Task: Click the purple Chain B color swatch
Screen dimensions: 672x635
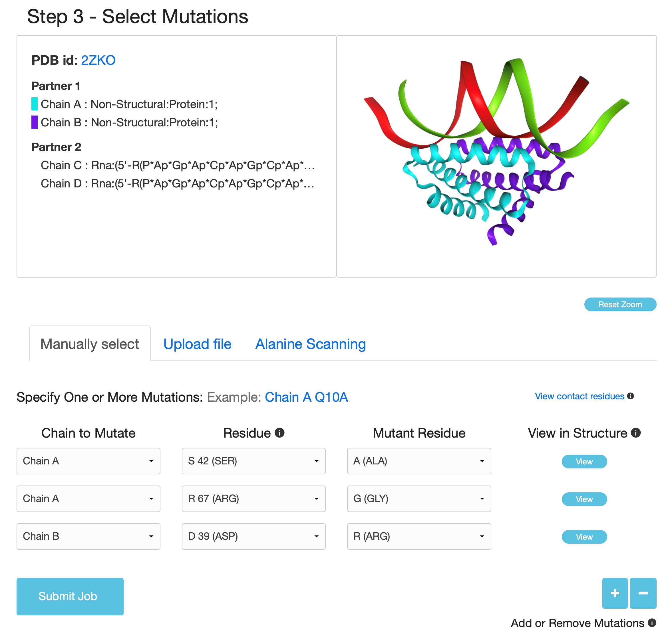Action: click(x=35, y=122)
